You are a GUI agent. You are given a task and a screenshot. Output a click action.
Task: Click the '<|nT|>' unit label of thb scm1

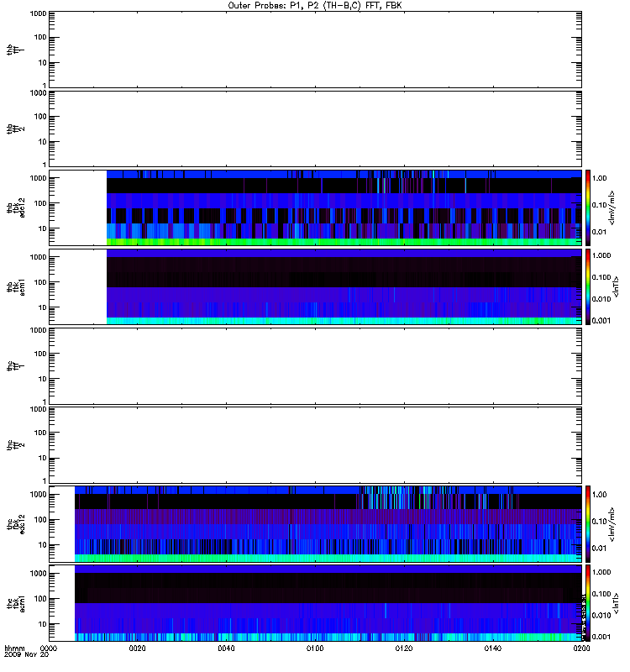[616, 286]
